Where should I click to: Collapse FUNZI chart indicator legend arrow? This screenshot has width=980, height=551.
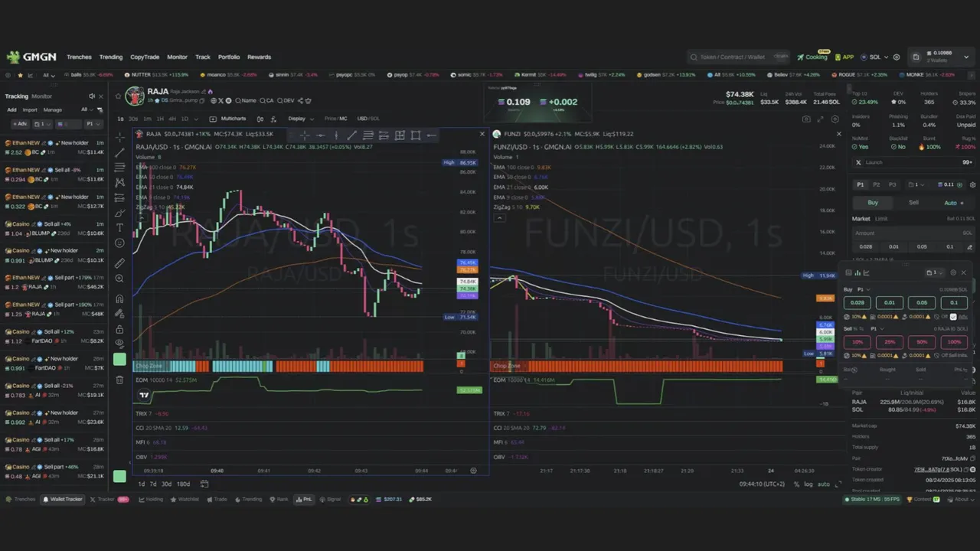point(499,218)
